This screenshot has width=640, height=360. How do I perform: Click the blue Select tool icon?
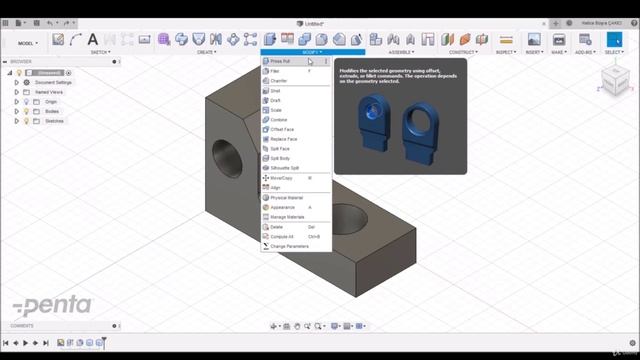coord(614,40)
